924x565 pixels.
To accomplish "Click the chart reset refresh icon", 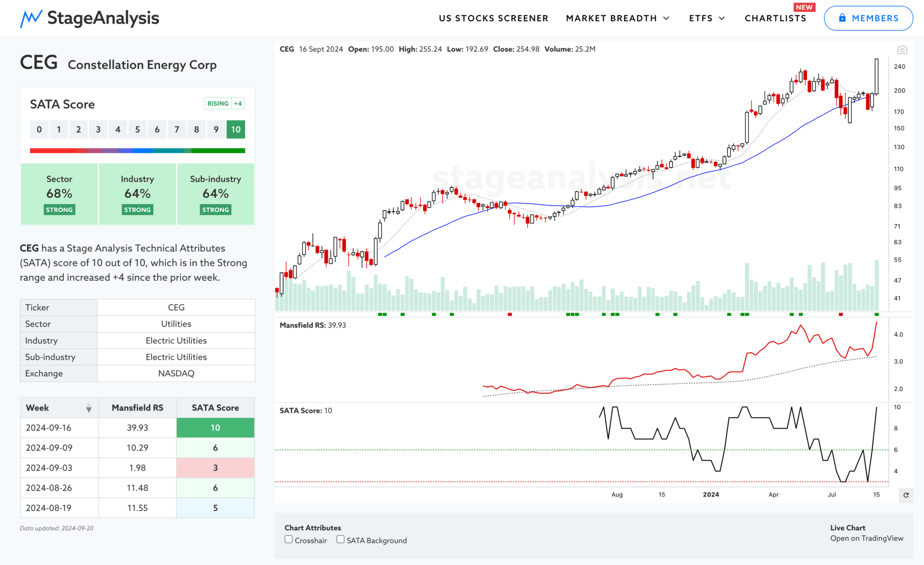I will tap(906, 495).
